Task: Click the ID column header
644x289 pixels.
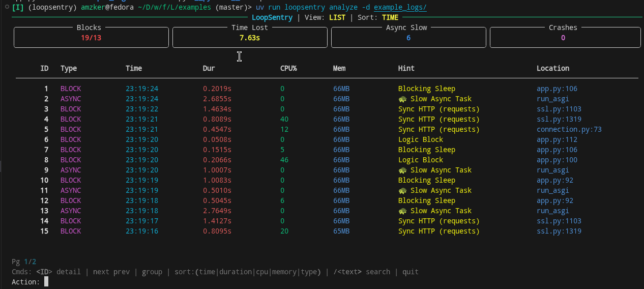Action: click(44, 68)
